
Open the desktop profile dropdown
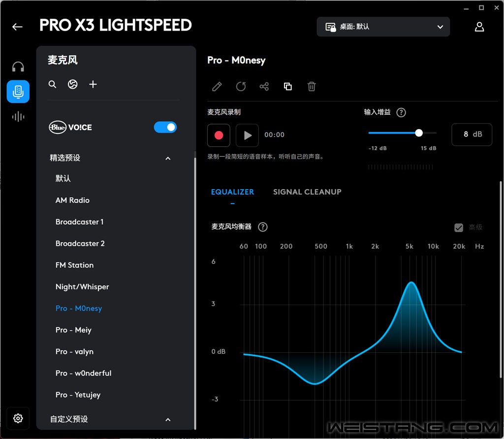[x=383, y=27]
